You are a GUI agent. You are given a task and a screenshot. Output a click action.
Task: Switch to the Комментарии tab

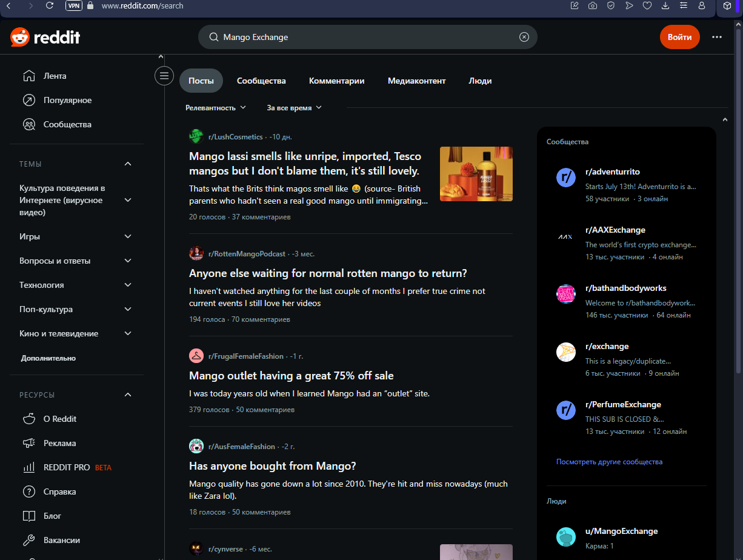336,81
